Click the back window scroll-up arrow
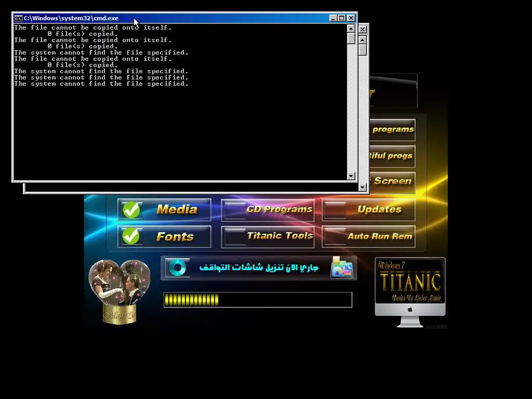 (x=363, y=40)
